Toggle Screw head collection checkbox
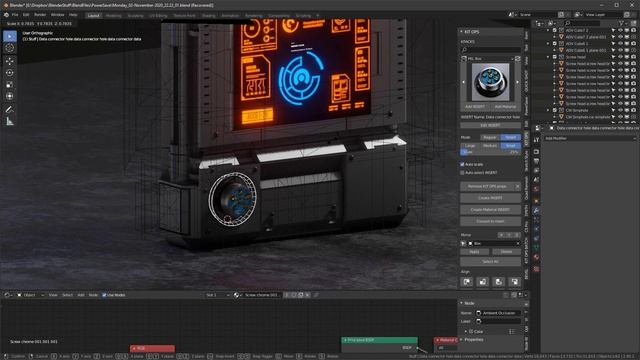Image resolution: width=640 pixels, height=360 pixels. coord(555,57)
